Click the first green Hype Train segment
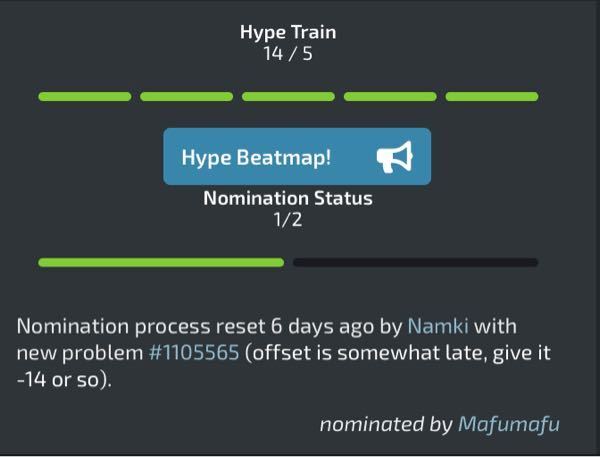The height and width of the screenshot is (457, 600). tap(85, 96)
